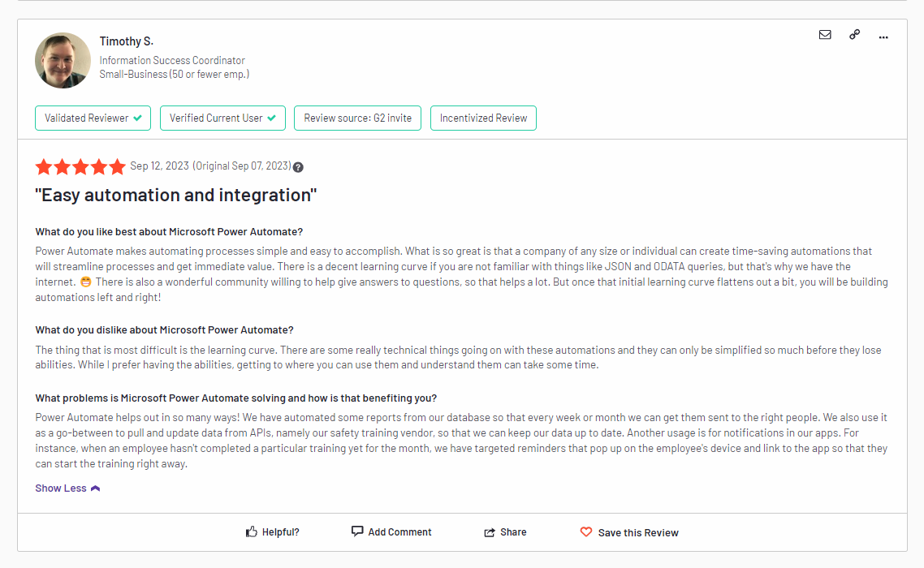
Task: Click the Share label
Action: tap(513, 532)
